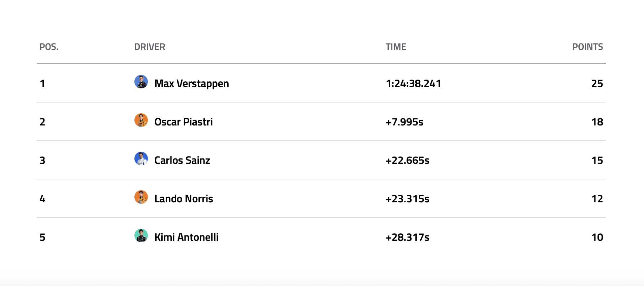Click the +22.665s gap for Sainz
Viewport: 644px width, 286px height.
point(407,161)
